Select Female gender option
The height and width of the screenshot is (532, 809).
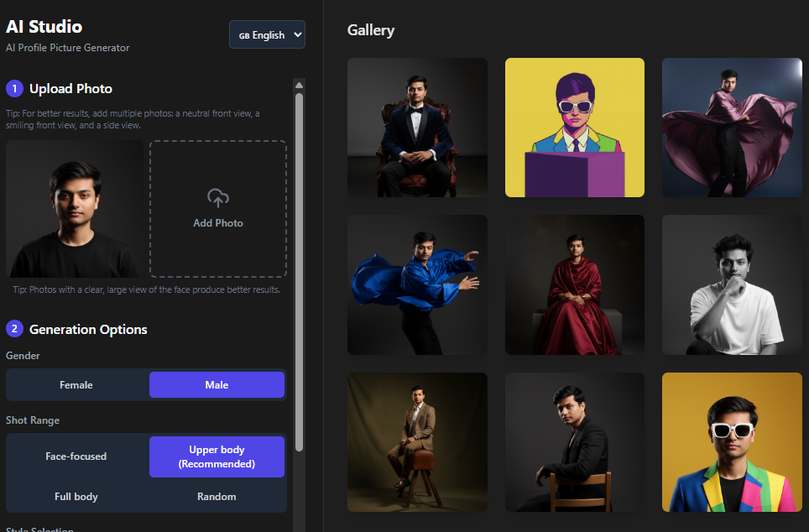click(76, 385)
